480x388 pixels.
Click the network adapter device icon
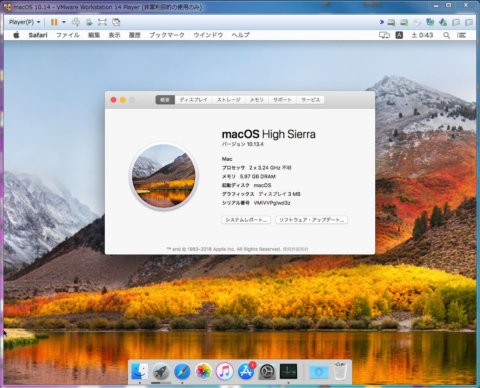coord(430,22)
